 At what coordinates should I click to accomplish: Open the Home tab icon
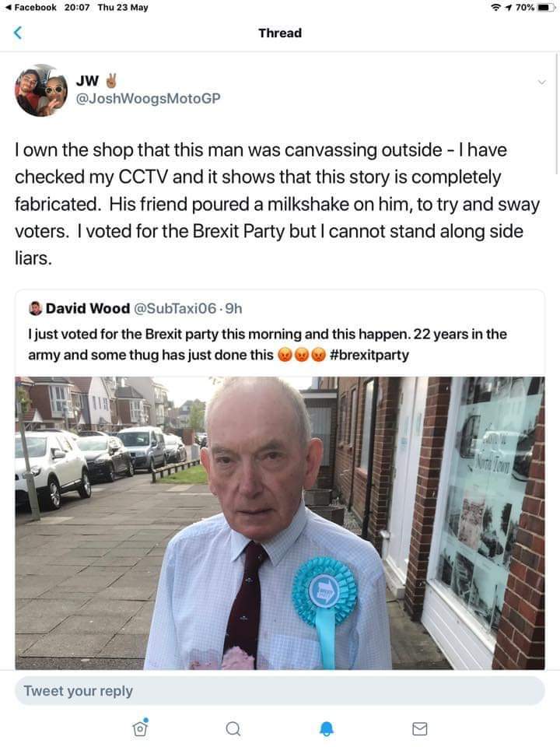click(140, 728)
